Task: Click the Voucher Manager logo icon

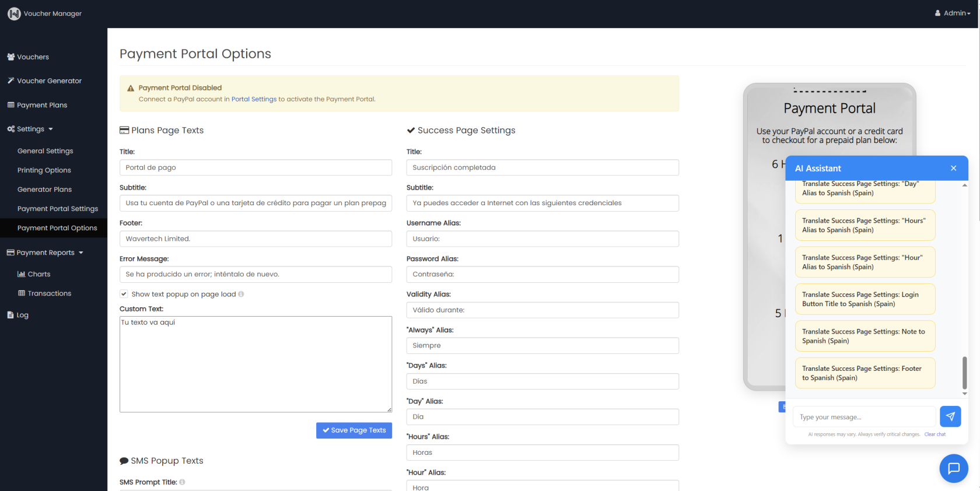Action: [x=14, y=13]
